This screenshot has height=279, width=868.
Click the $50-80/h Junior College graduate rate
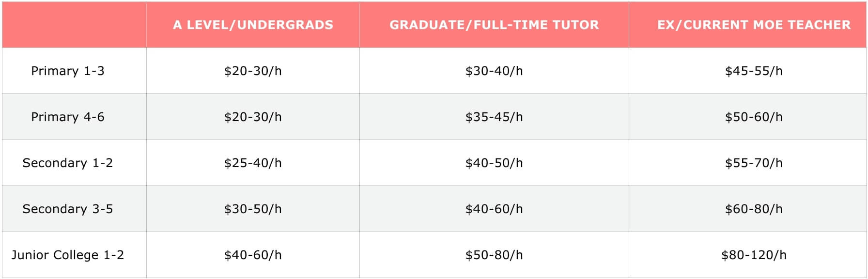tap(494, 255)
